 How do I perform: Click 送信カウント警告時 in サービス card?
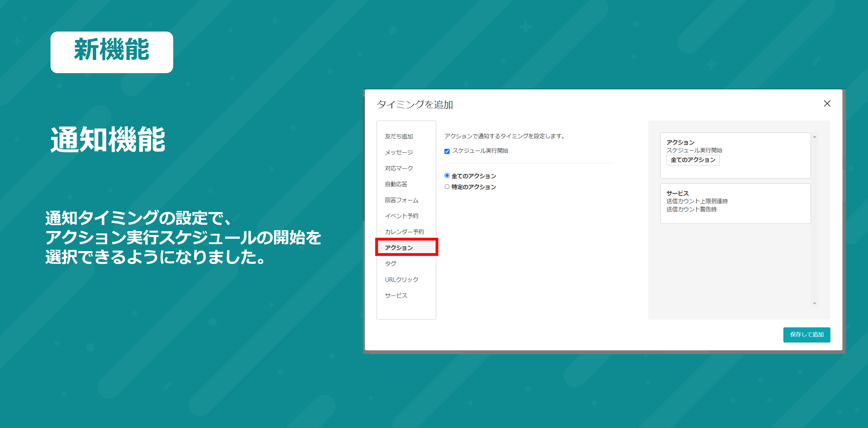(x=691, y=209)
